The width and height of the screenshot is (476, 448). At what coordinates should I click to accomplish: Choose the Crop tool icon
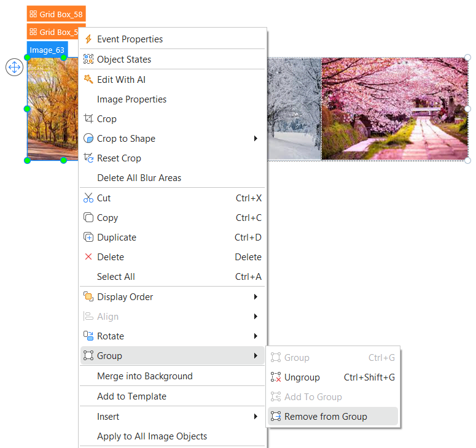(88, 119)
